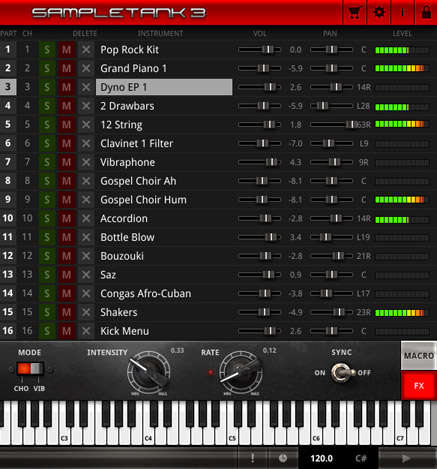The height and width of the screenshot is (469, 437).
Task: Click the Shakers volume slider
Action: click(x=259, y=312)
